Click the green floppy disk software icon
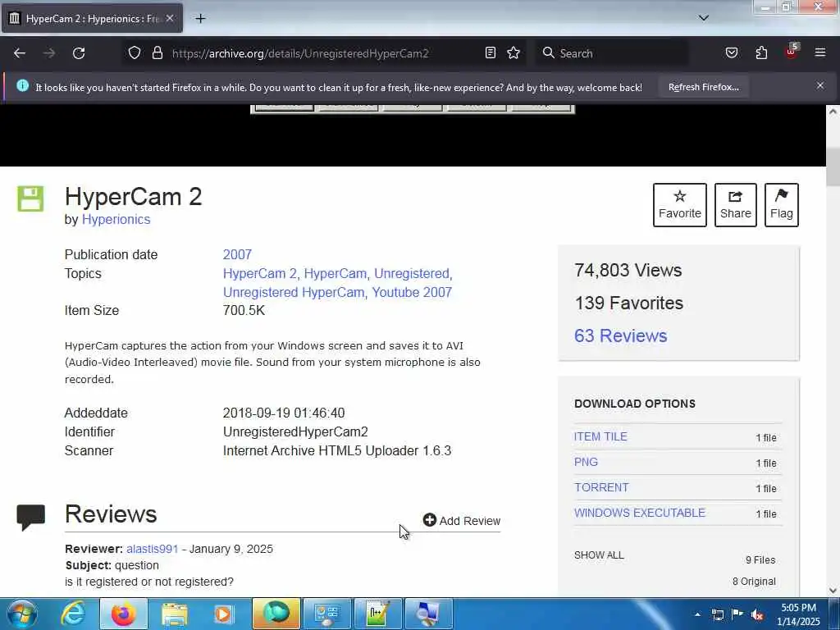The height and width of the screenshot is (630, 840). pos(30,199)
